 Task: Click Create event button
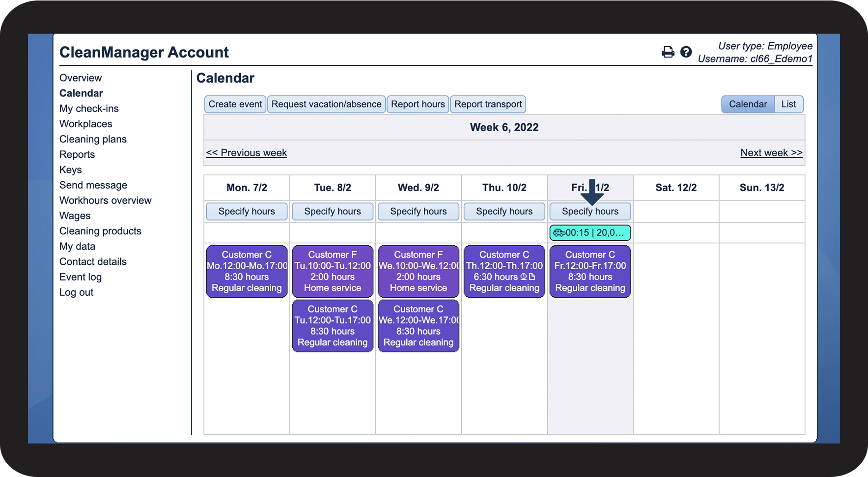[235, 104]
